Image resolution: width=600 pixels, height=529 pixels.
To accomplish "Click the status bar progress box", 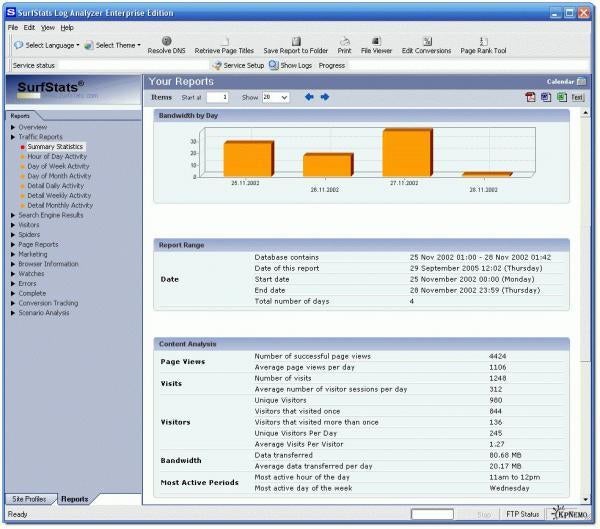I will pyautogui.click(x=432, y=514).
